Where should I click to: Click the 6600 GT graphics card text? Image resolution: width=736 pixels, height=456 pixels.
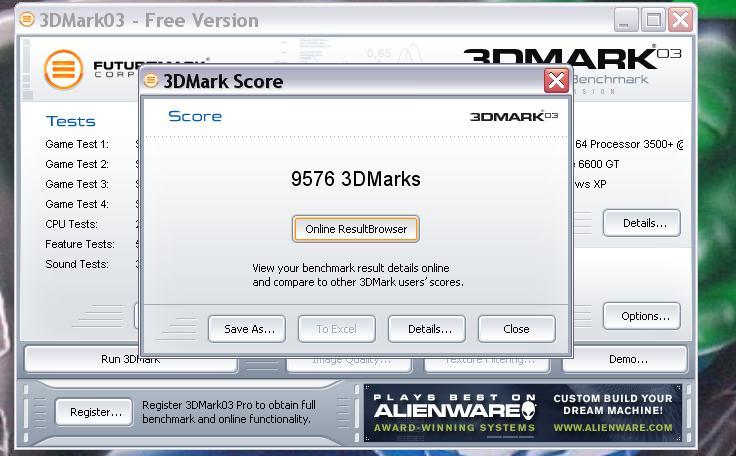[x=598, y=164]
